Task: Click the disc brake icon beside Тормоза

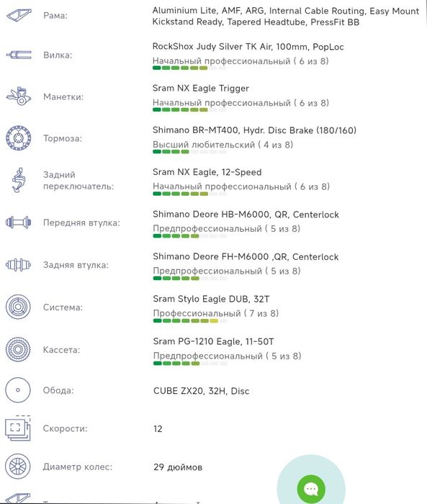Action: coord(18,138)
